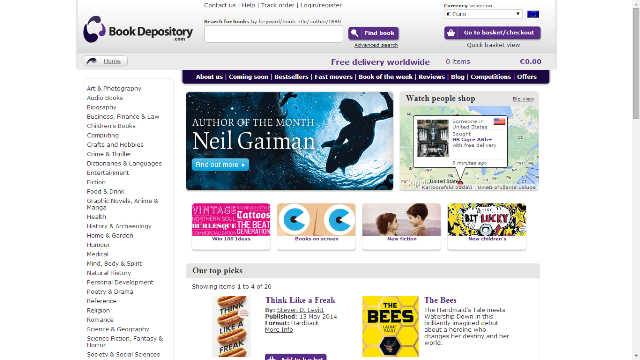Screen dimensions: 640x360
Task: Open Contact us link
Action: pyautogui.click(x=220, y=5)
